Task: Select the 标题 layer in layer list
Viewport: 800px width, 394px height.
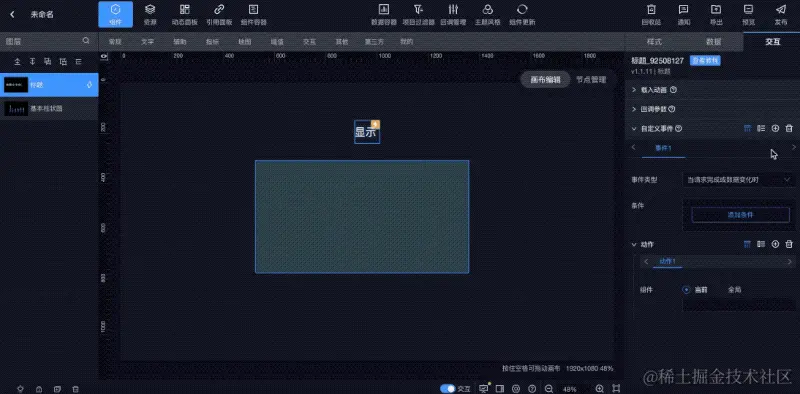Action: 49,85
